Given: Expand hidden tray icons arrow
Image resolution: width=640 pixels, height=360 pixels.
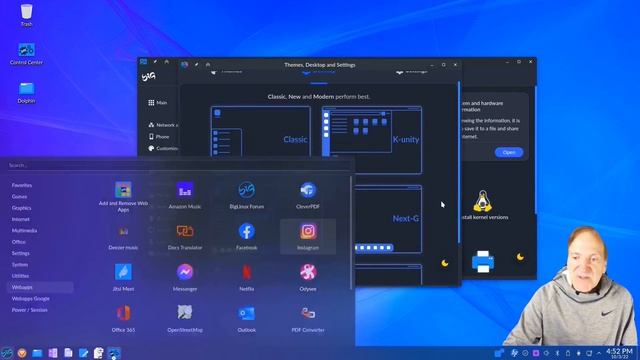Looking at the screenshot, I should point(599,353).
